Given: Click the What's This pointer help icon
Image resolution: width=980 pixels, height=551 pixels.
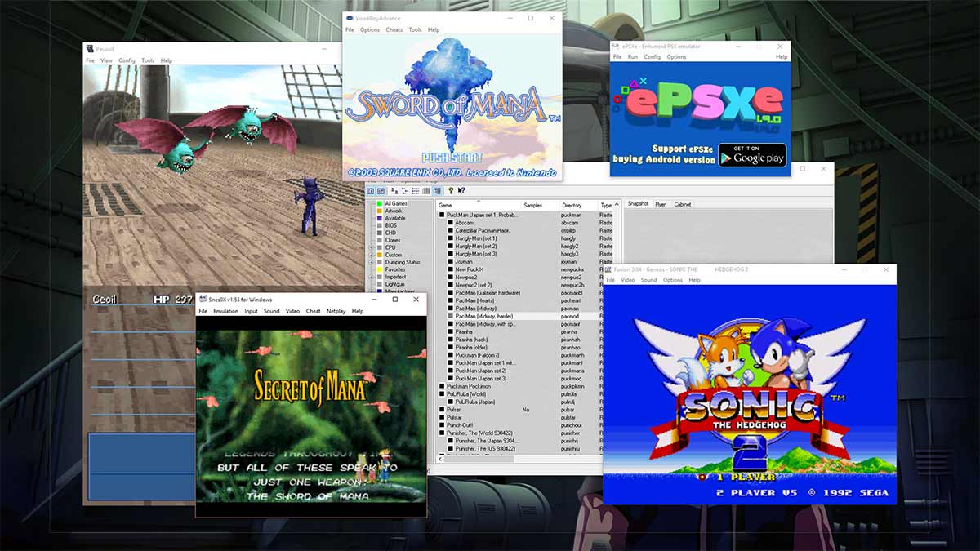Looking at the screenshot, I should point(461,190).
